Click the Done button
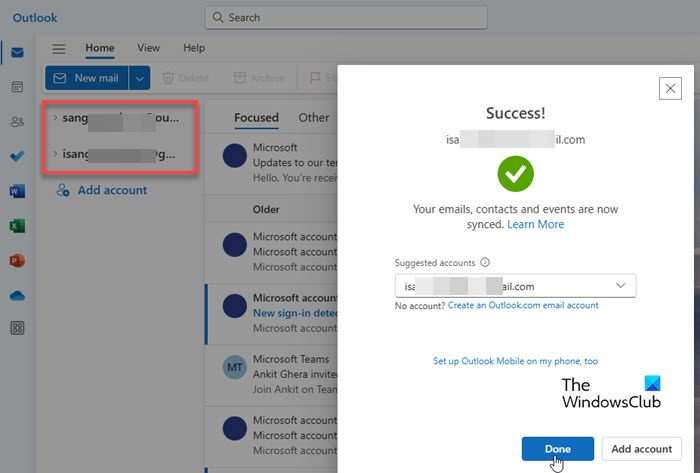Screen dimensions: 700x473 (558, 448)
